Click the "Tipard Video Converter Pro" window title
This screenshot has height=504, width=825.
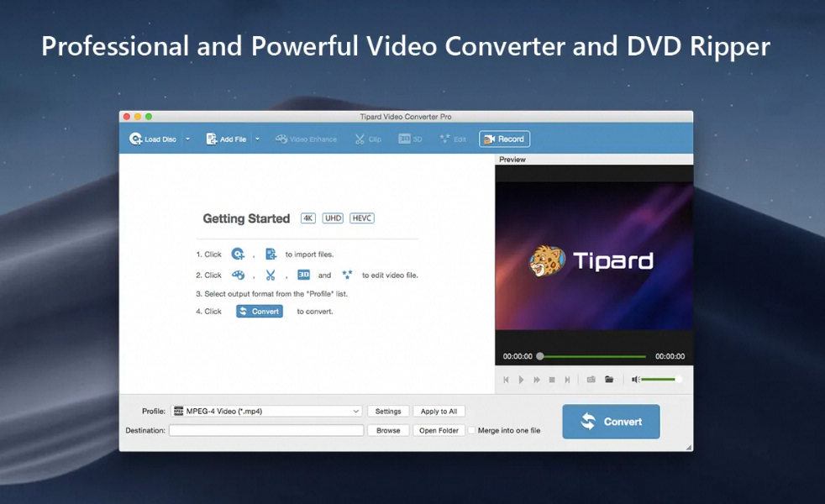tap(406, 116)
